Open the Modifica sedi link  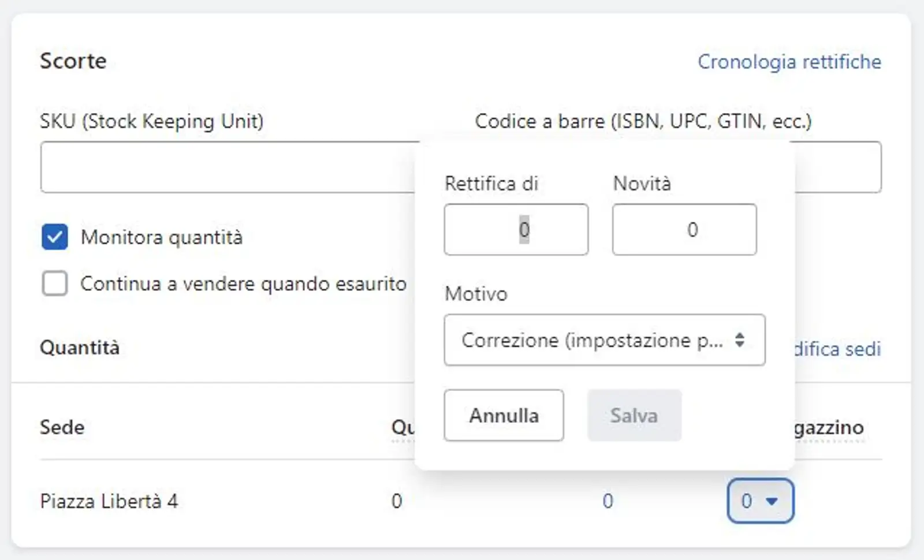click(x=837, y=349)
